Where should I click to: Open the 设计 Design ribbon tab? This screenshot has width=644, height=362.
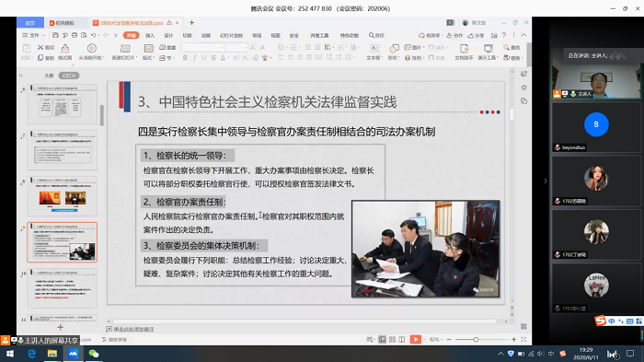[x=168, y=35]
